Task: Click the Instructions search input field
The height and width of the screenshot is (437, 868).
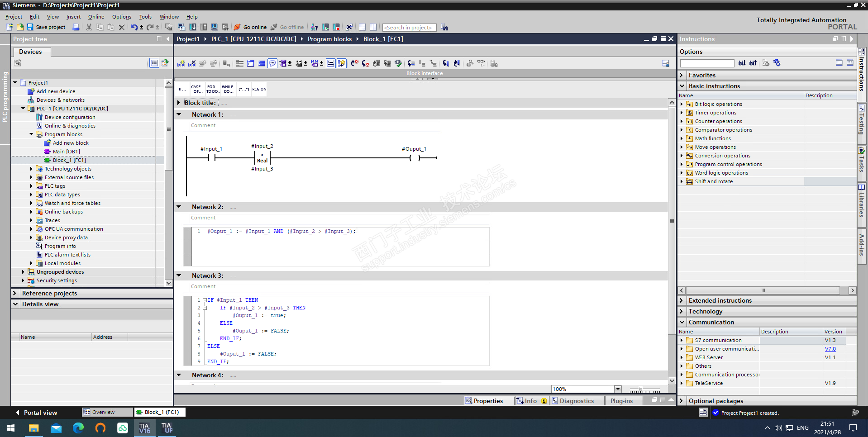Action: [707, 63]
